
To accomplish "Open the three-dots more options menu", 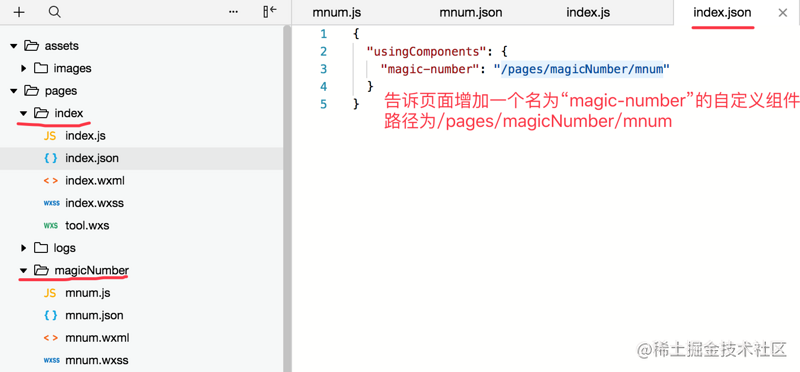I will (x=233, y=12).
